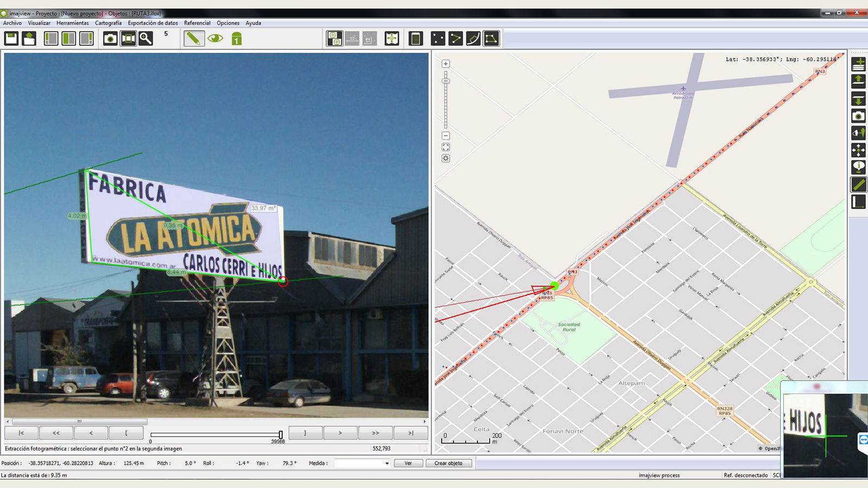Click the 33.97 m² area label

tap(263, 208)
